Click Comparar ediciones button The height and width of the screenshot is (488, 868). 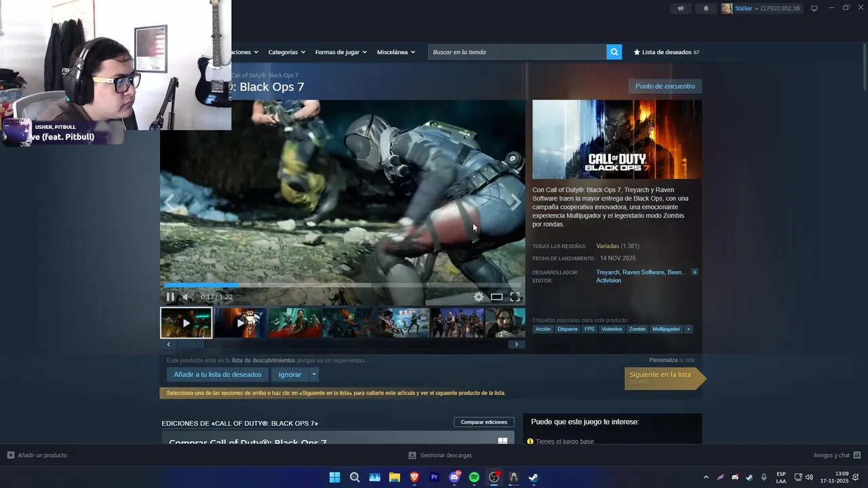[x=484, y=422]
